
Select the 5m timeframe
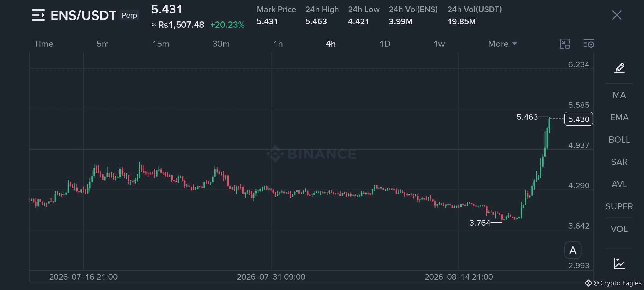103,44
